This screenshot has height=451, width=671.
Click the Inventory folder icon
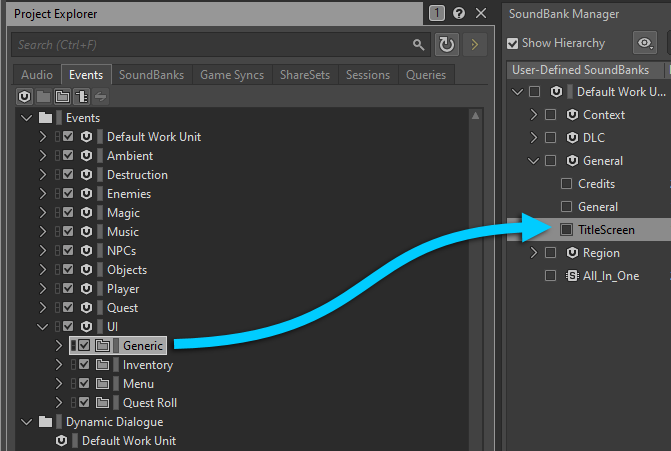coord(102,365)
